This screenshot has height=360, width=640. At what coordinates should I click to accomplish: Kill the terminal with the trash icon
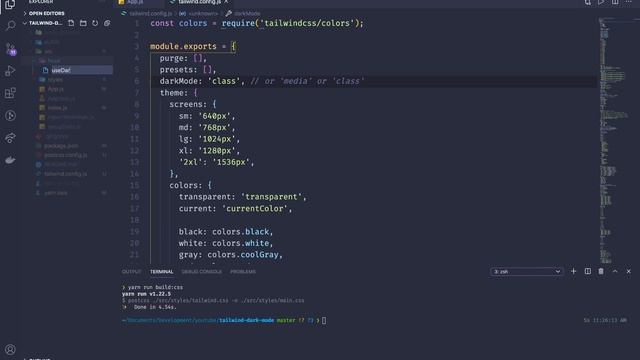[601, 271]
